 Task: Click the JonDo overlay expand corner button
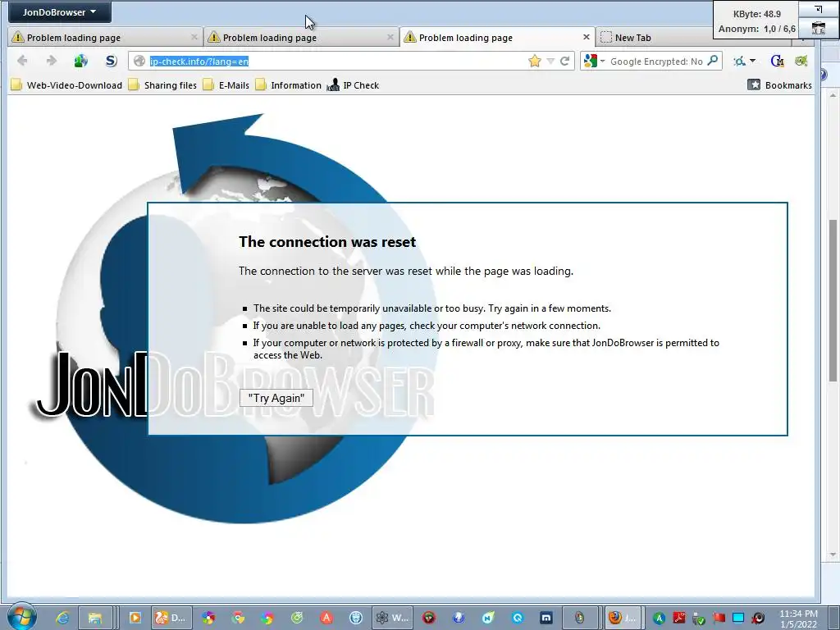tap(818, 9)
